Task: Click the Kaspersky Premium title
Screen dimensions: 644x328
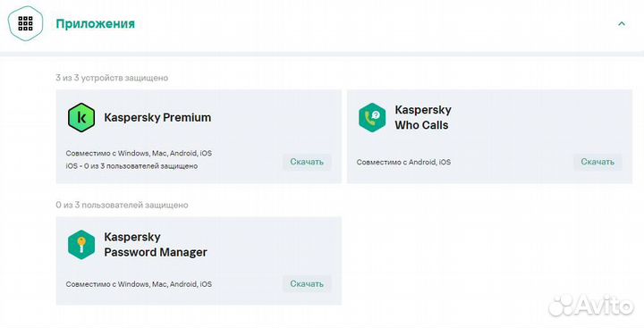Action: click(157, 117)
